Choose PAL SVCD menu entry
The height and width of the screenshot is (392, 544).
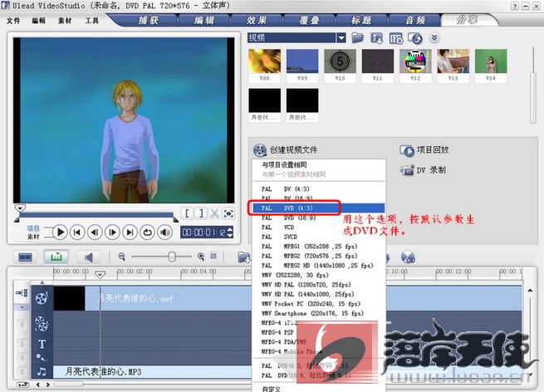point(318,237)
